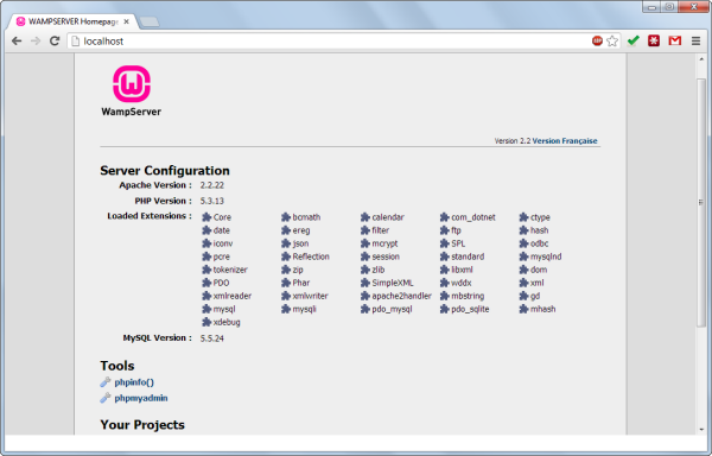This screenshot has width=712, height=456.
Task: Click the Reflection extension text
Action: coord(311,257)
